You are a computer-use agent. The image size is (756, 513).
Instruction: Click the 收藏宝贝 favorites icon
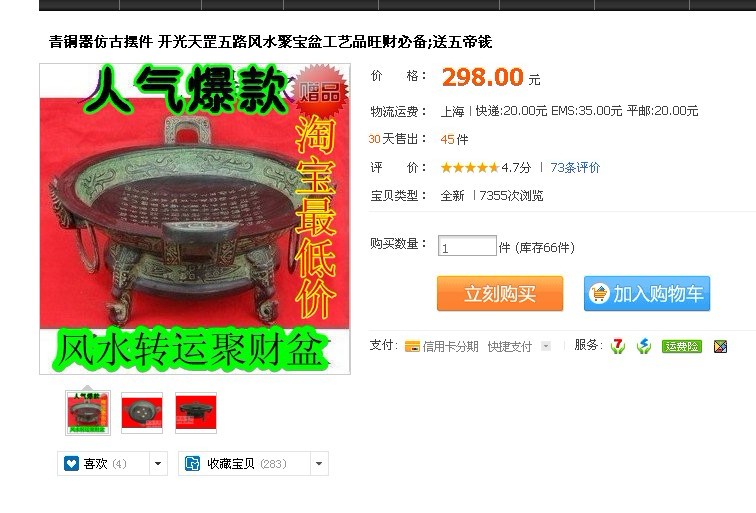(x=192, y=463)
